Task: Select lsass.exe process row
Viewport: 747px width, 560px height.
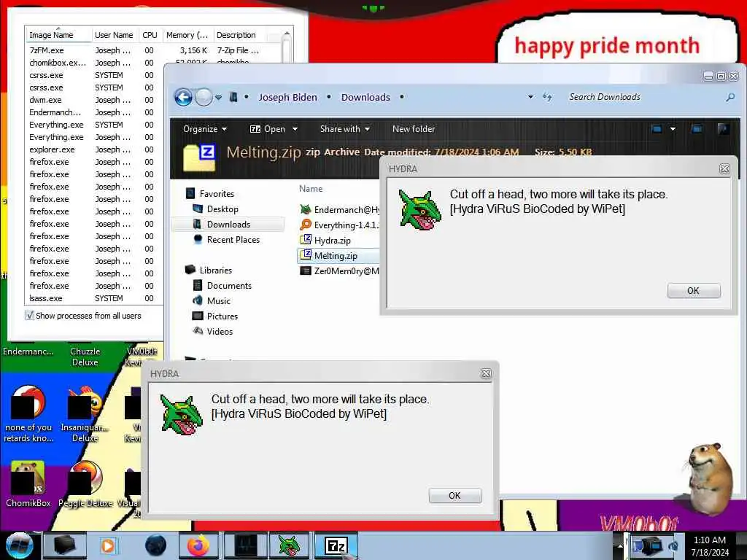Action: pos(94,298)
